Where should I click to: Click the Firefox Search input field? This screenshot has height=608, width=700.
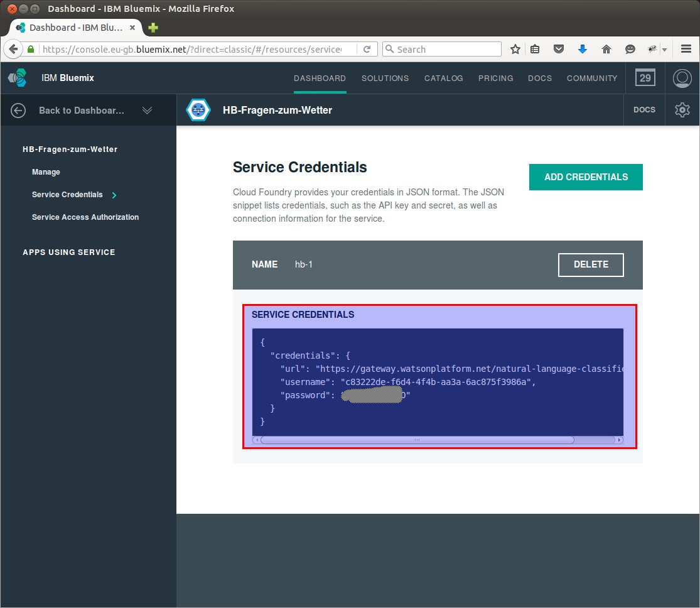click(x=442, y=49)
